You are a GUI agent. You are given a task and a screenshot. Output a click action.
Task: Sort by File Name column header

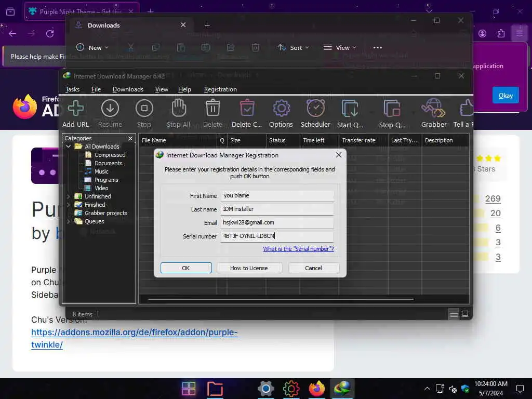[178, 140]
